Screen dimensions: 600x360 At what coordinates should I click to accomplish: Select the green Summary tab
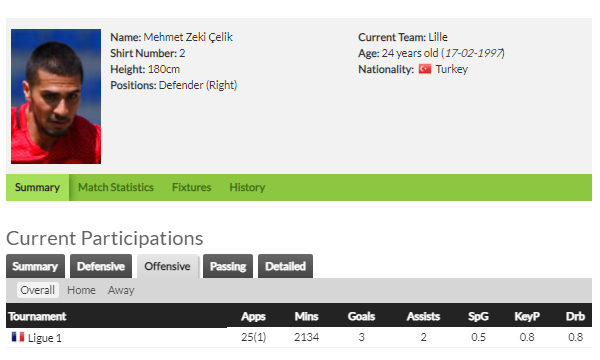[x=38, y=187]
